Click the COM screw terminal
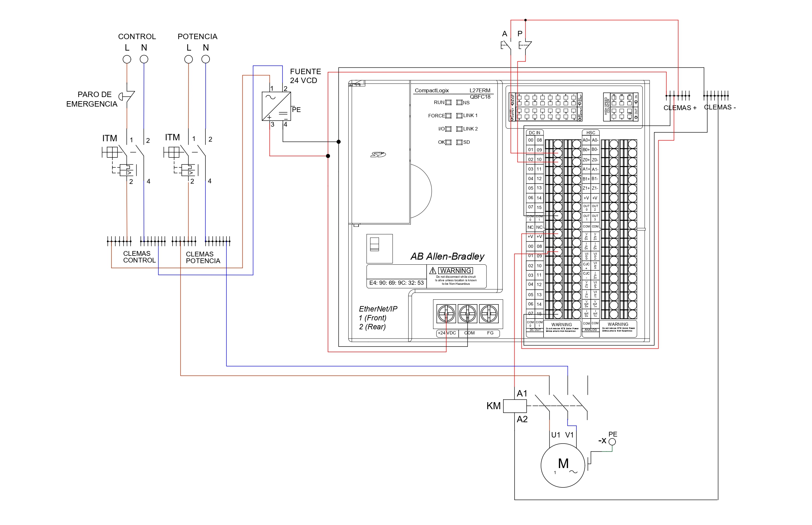Image resolution: width=812 pixels, height=525 pixels. pyautogui.click(x=468, y=314)
